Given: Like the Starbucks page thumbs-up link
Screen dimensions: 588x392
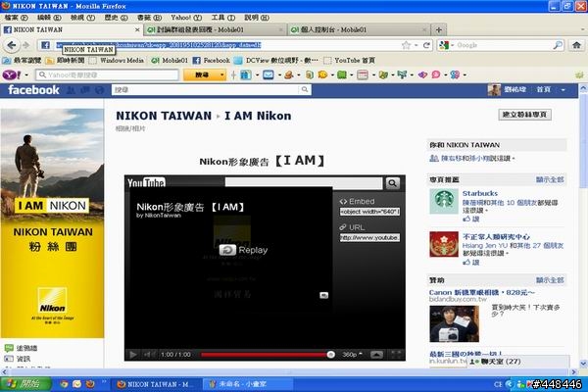Looking at the screenshot, I should click(471, 220).
